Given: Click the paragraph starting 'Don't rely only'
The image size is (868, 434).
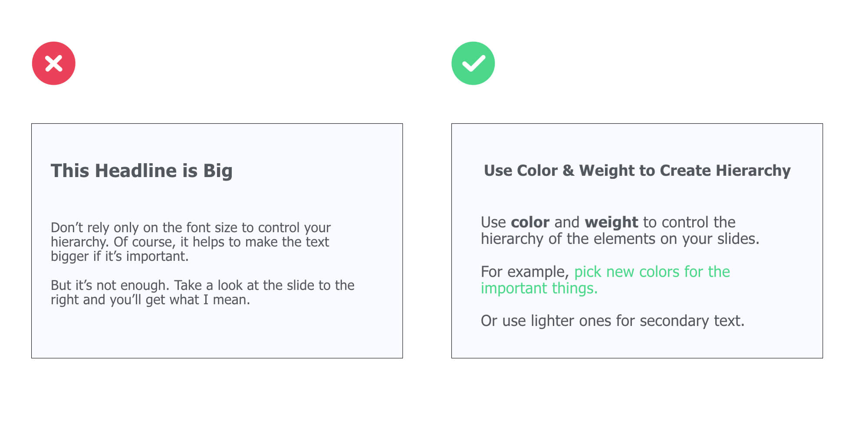Looking at the screenshot, I should point(191,242).
